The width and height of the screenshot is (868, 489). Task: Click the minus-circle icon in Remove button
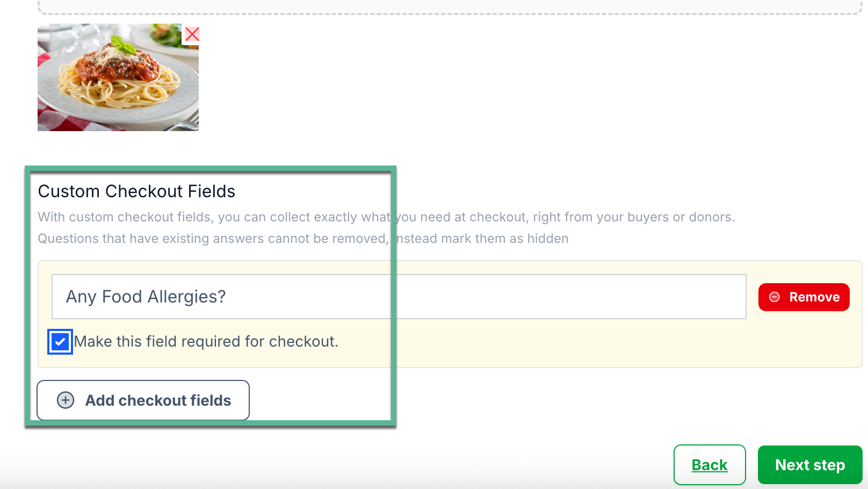point(775,297)
